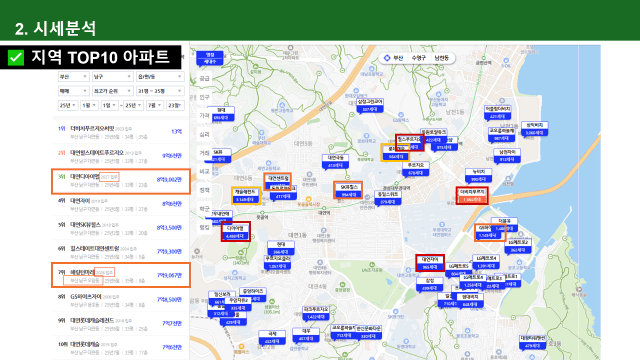This screenshot has height=360, width=640.
Task: Expand the 최고가 순위 sort dropdown
Action: pyautogui.click(x=113, y=91)
